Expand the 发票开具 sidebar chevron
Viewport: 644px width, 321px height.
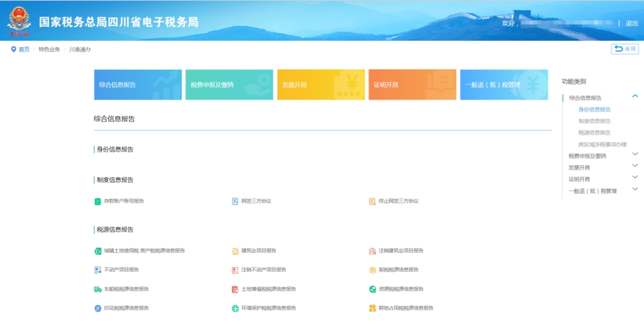click(x=635, y=166)
